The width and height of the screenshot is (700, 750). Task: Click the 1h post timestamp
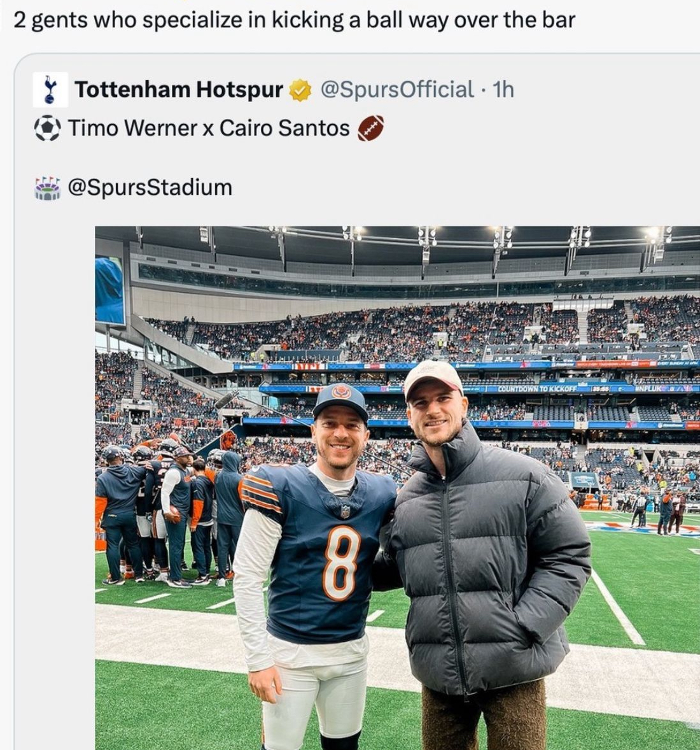tap(503, 90)
